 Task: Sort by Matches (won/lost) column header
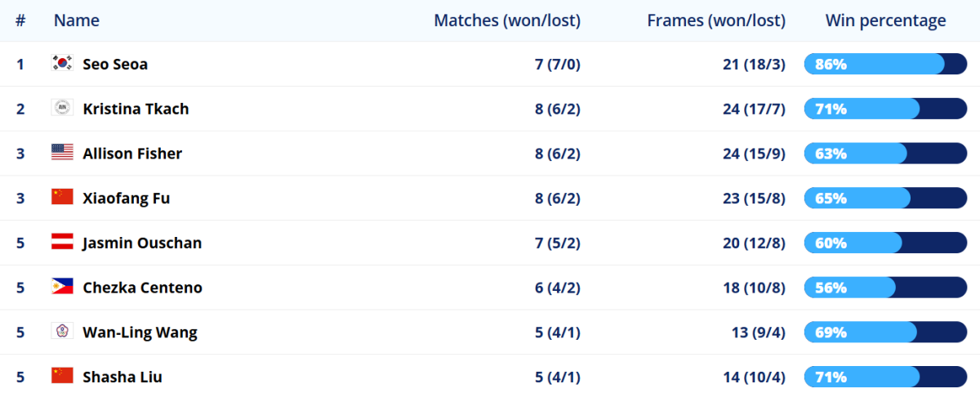click(x=507, y=20)
